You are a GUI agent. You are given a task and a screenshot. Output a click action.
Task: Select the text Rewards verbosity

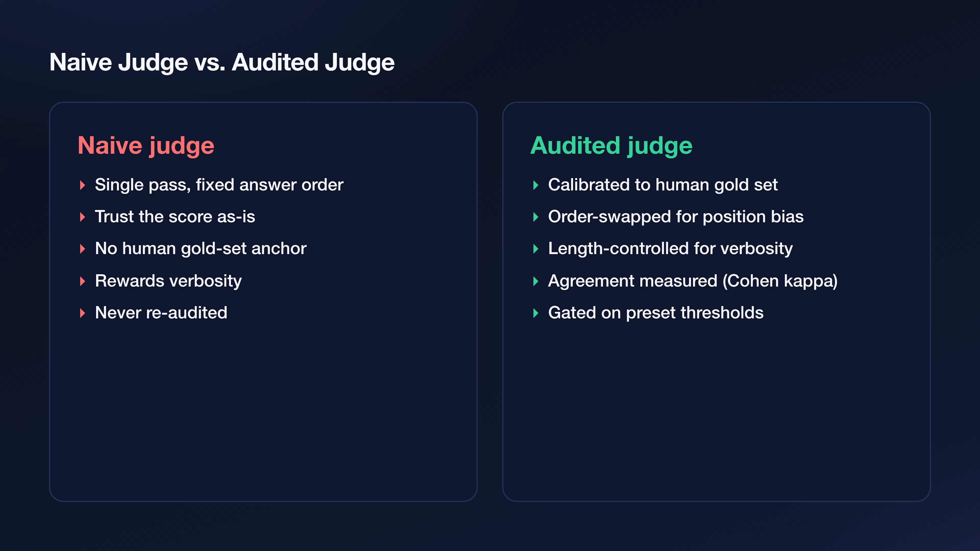coord(168,281)
